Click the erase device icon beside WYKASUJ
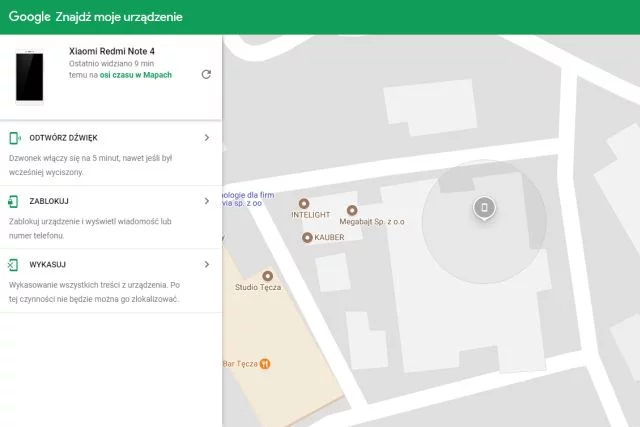 pyautogui.click(x=13, y=265)
